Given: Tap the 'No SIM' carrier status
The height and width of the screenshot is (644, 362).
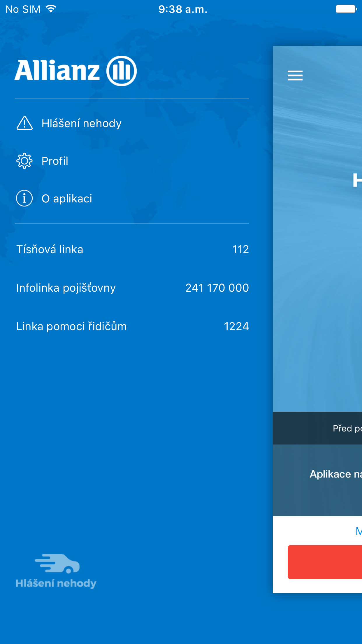Looking at the screenshot, I should 23,9.
